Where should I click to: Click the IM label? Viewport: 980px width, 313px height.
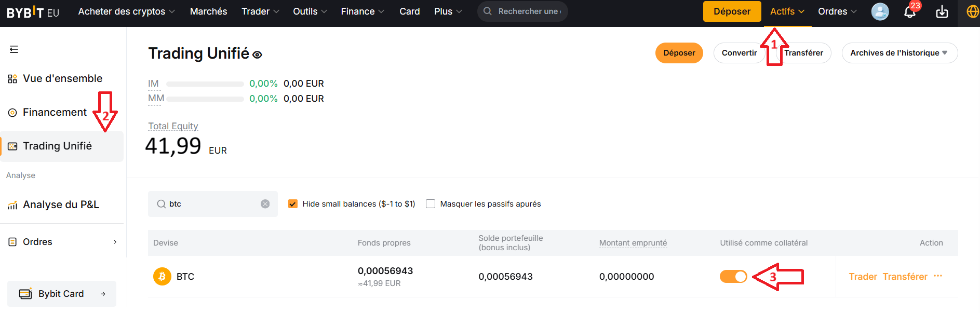[153, 84]
